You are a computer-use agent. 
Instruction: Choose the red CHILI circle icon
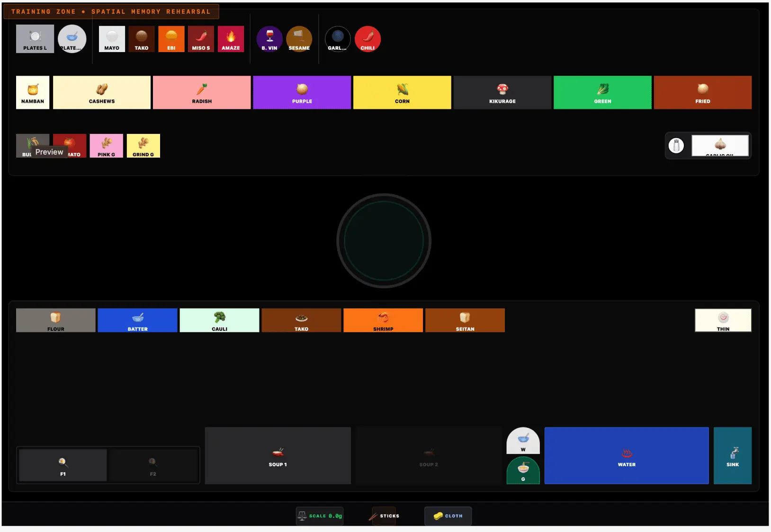(x=368, y=39)
